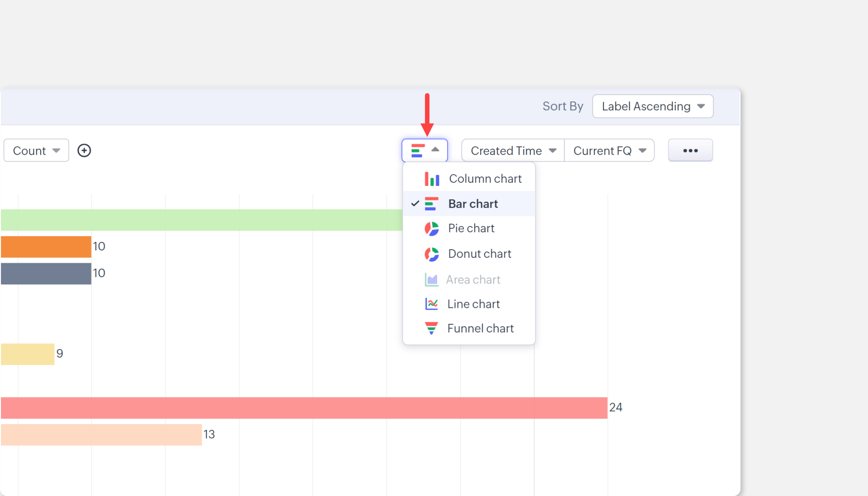The width and height of the screenshot is (868, 496).
Task: Click the Column chart icon
Action: tap(432, 179)
